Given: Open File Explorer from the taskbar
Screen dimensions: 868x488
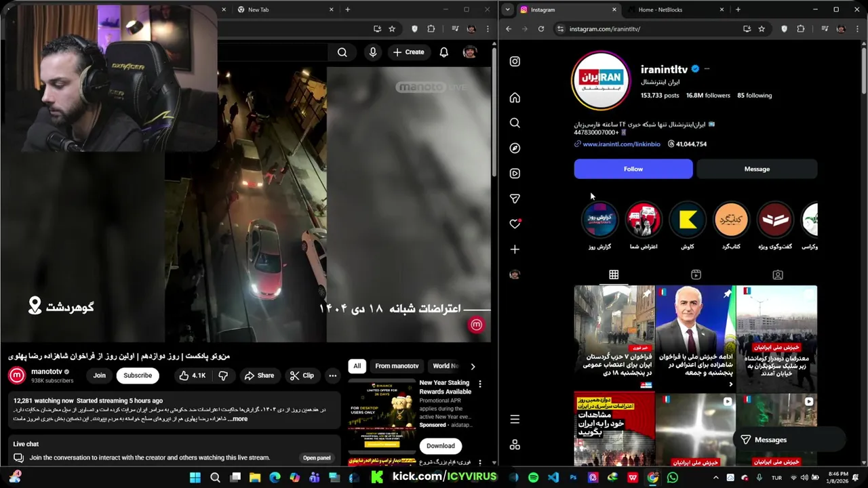Looking at the screenshot, I should point(255,478).
